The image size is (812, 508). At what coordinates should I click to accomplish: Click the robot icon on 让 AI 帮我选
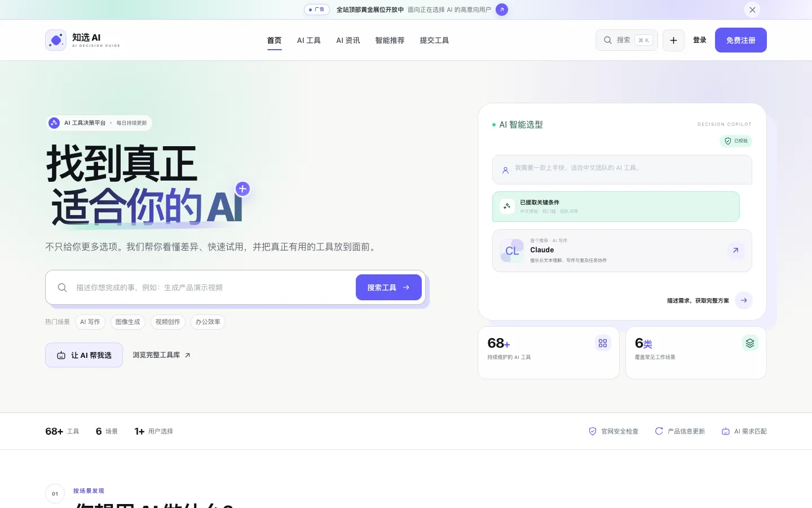tap(61, 355)
